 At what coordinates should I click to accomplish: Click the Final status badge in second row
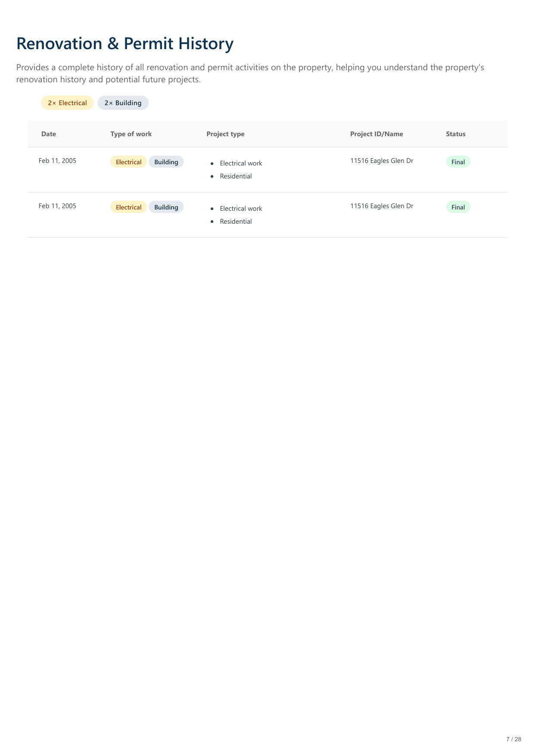pos(458,207)
